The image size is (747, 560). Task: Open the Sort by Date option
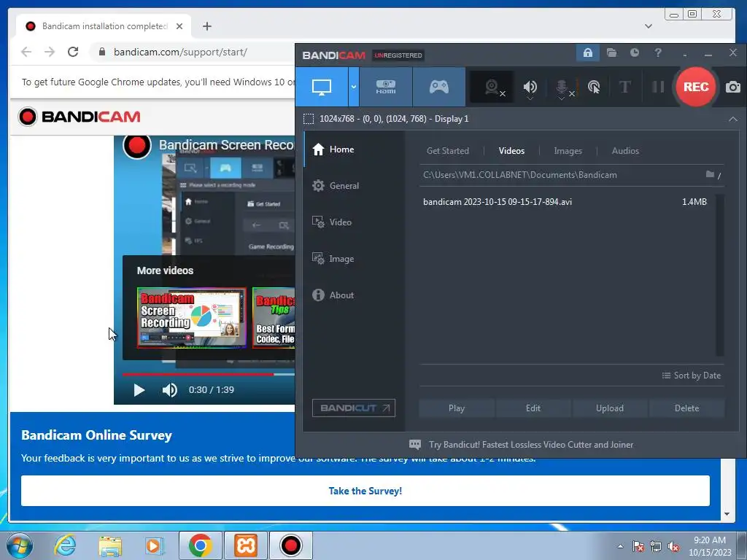click(692, 376)
